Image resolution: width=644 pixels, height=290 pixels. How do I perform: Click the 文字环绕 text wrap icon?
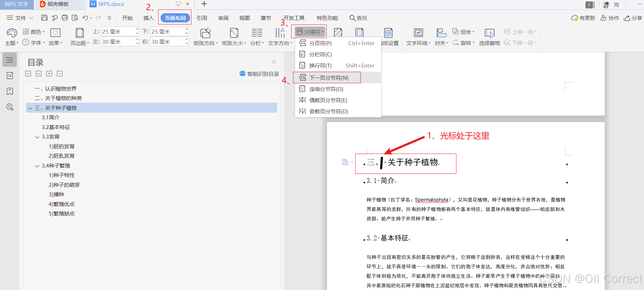pos(418,33)
